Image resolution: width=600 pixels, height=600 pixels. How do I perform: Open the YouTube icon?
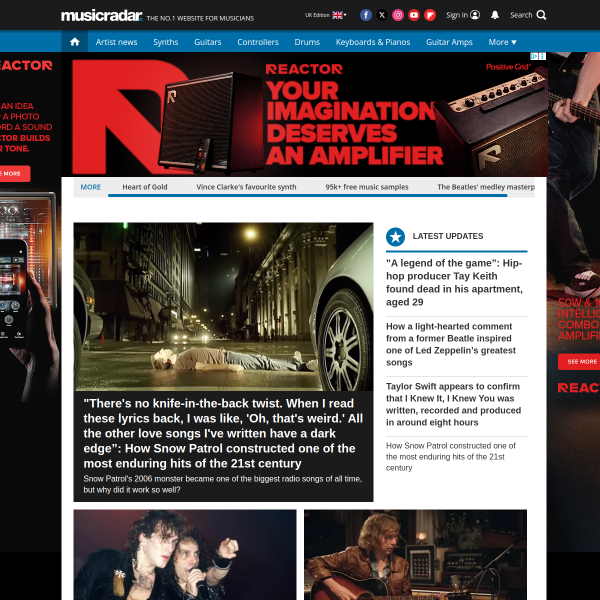point(414,15)
